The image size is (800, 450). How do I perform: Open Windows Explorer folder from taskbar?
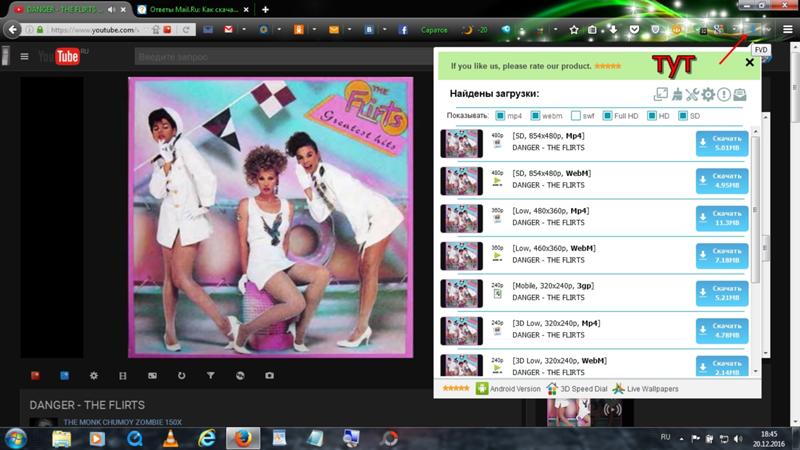coord(61,439)
